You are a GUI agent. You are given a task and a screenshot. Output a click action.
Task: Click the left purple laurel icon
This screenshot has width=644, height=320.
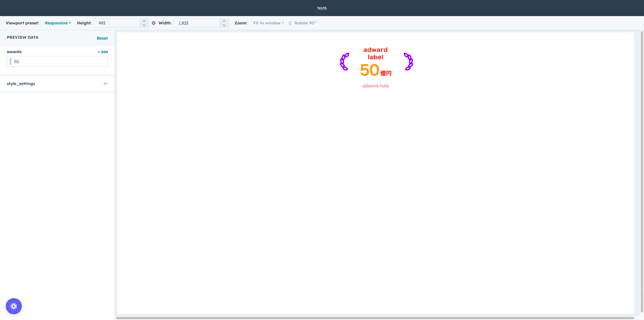point(344,62)
